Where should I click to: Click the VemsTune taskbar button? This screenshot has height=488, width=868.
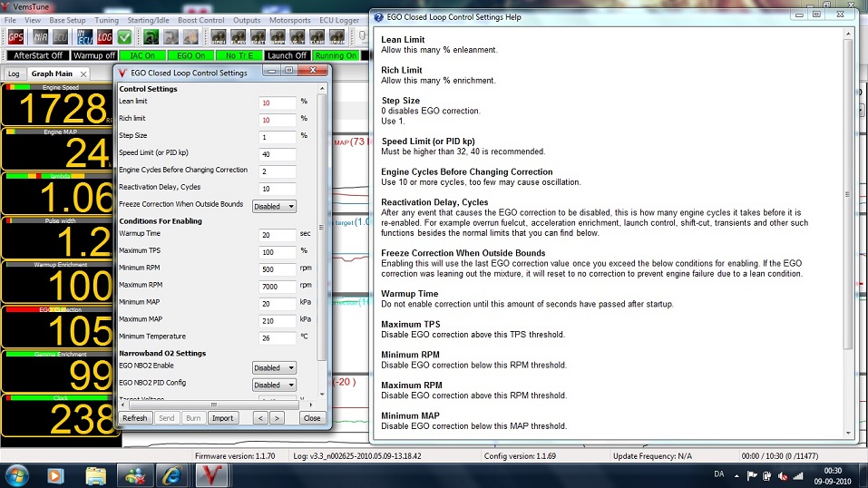tap(211, 475)
